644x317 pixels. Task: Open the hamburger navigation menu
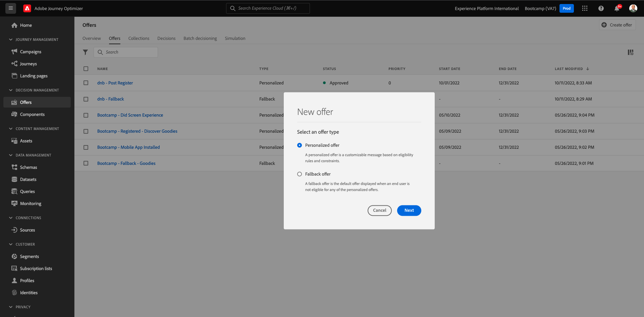point(11,8)
